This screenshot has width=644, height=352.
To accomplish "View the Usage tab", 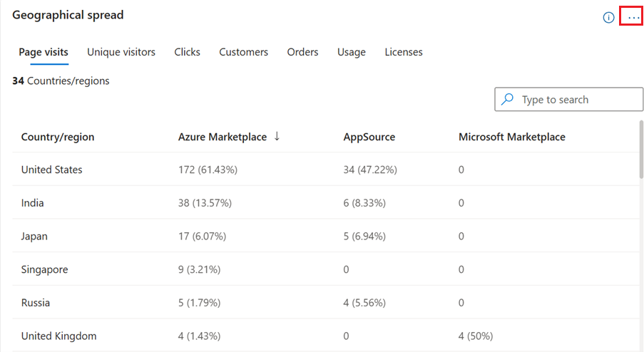I will point(352,52).
